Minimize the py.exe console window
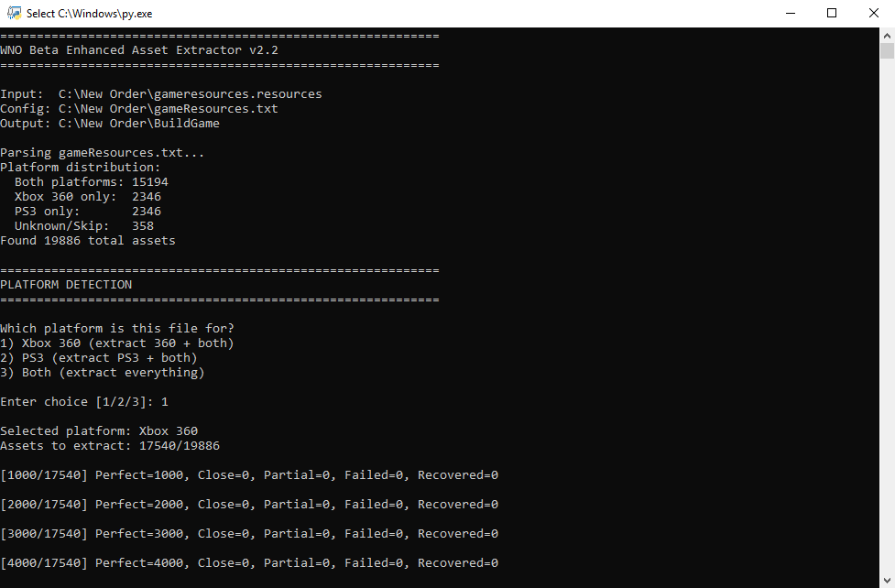895x588 pixels. [790, 14]
